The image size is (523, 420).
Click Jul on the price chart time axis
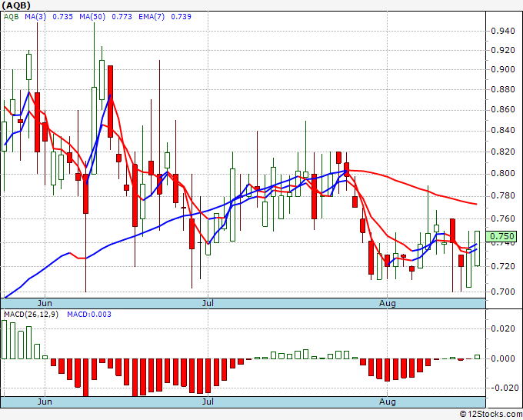208,303
